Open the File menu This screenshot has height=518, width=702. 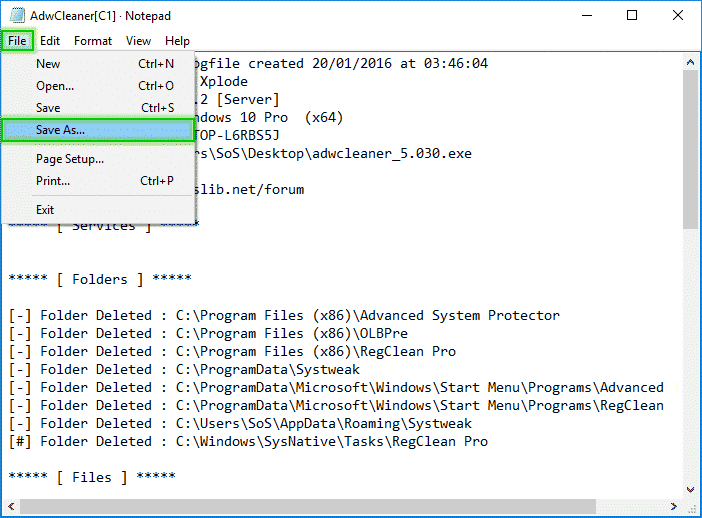pos(17,41)
